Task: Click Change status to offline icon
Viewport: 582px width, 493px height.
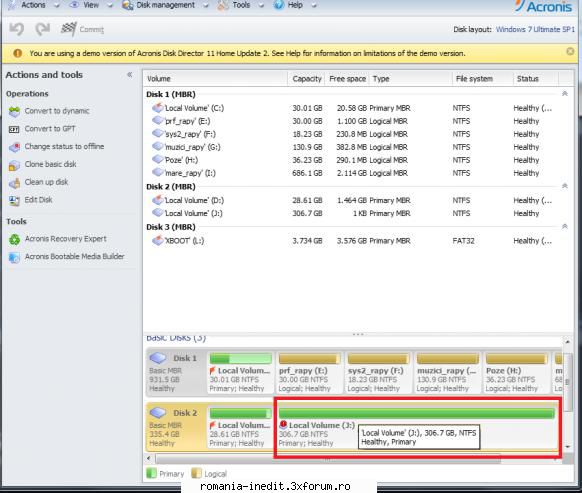Action: click(x=14, y=147)
